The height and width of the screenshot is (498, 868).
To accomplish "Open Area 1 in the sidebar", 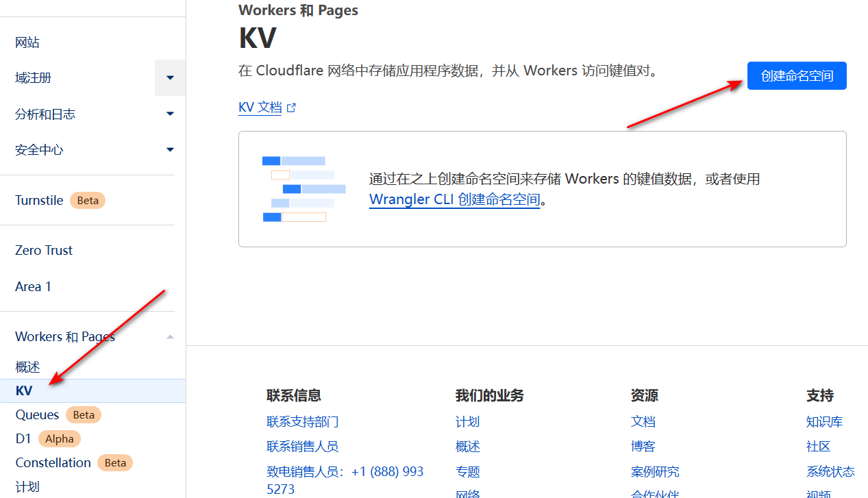I will pos(33,286).
